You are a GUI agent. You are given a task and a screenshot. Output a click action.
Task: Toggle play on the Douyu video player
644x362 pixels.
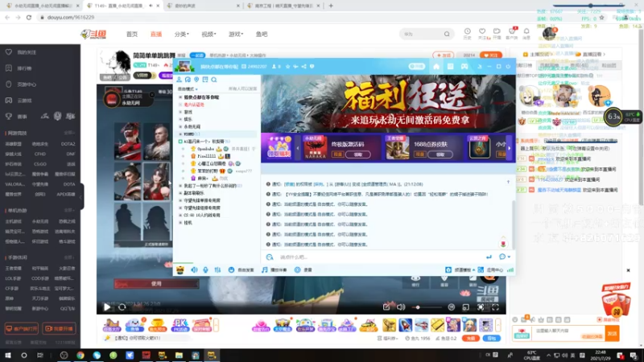(107, 307)
